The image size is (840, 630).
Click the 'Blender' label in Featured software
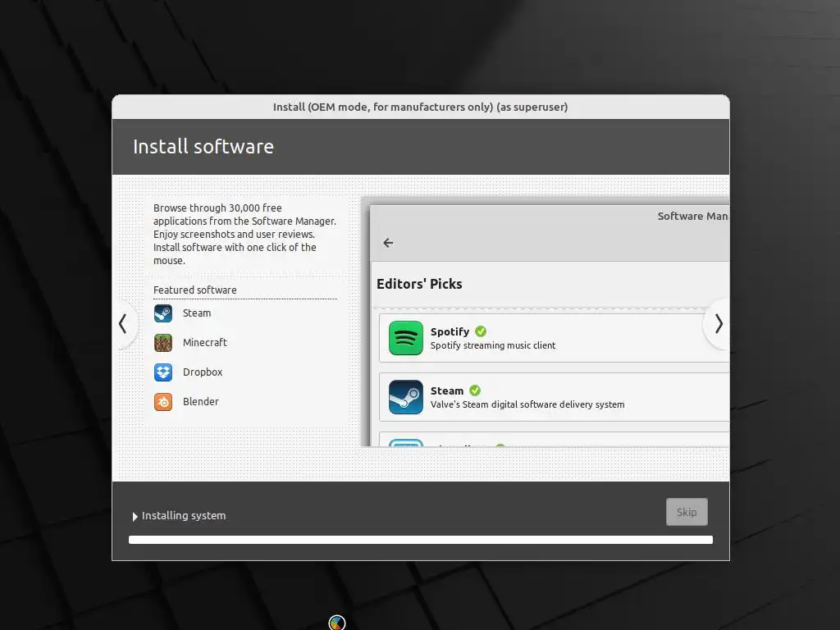click(x=200, y=402)
